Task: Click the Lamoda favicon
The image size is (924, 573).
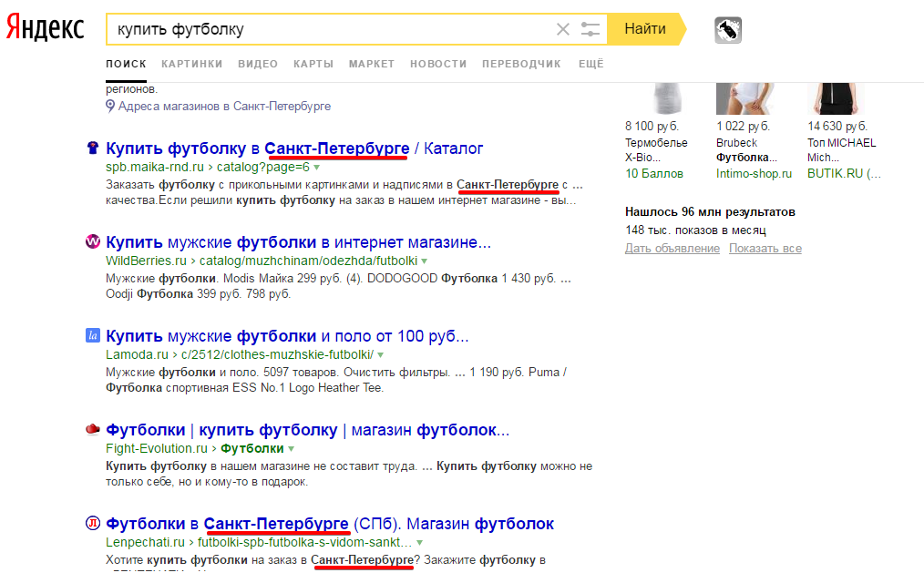Action: pos(93,335)
